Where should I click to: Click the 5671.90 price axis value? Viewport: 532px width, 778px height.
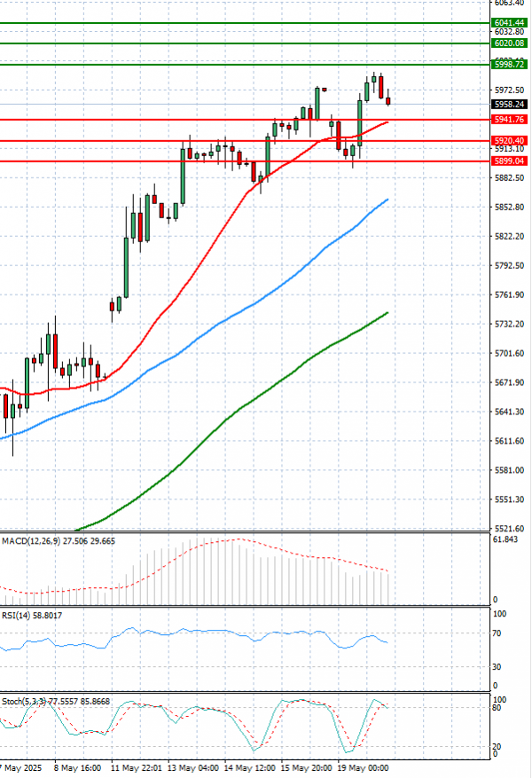[x=509, y=382]
